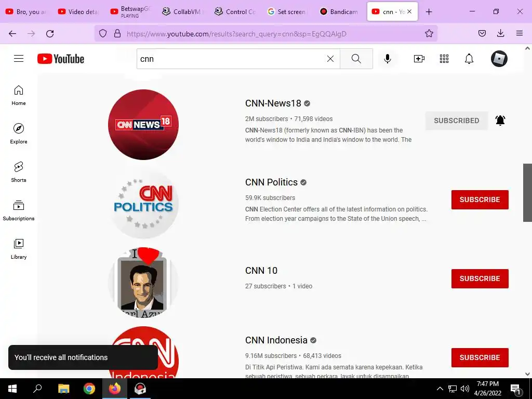This screenshot has width=532, height=399.
Task: Open the Windows Action Center
Action: pyautogui.click(x=516, y=389)
